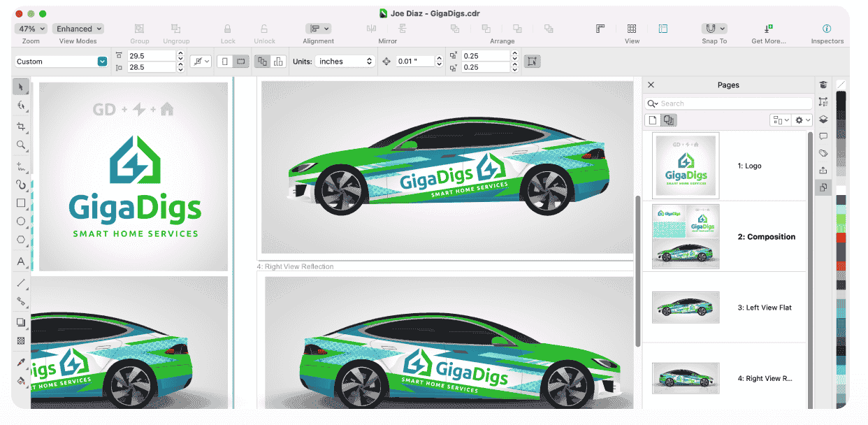Select the Artistic Media tool
This screenshot has width=868, height=425.
click(21, 185)
